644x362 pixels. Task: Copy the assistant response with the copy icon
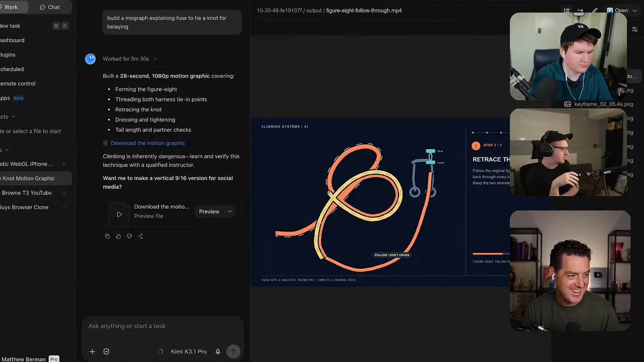click(x=107, y=236)
